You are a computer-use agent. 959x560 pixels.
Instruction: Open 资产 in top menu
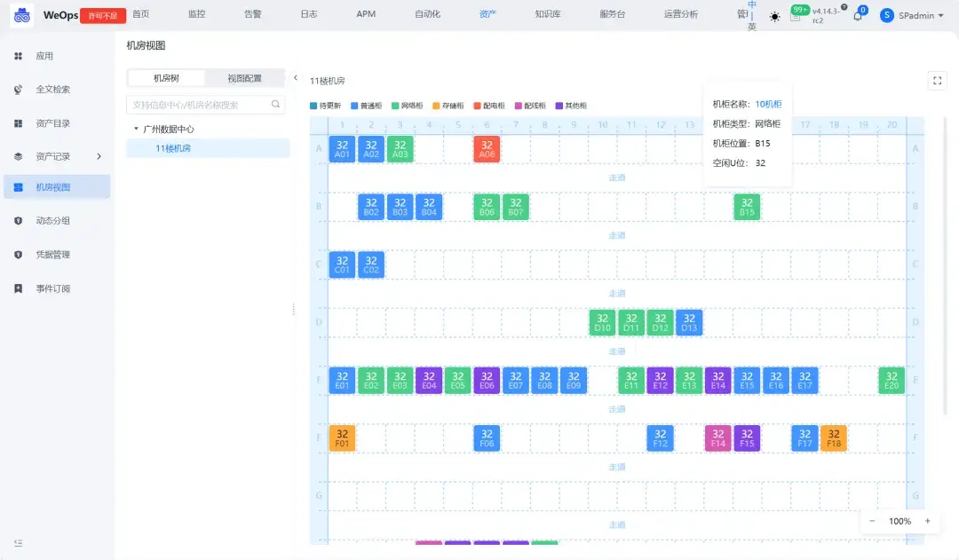tap(487, 14)
